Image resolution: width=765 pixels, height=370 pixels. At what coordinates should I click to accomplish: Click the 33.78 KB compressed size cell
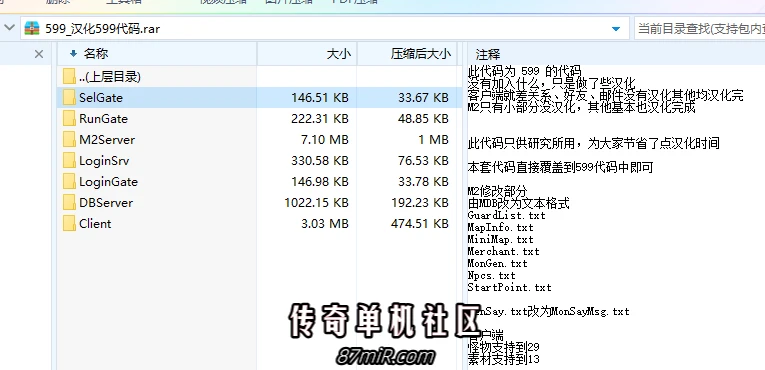click(423, 182)
